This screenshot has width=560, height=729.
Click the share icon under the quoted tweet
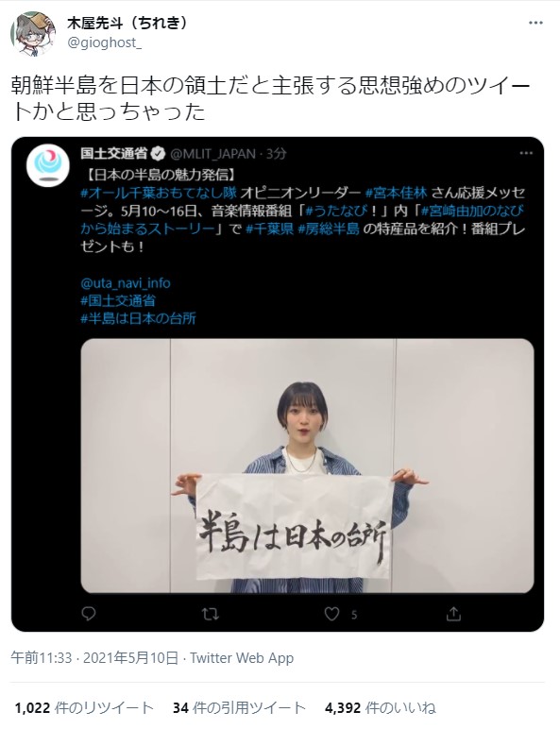point(453,614)
